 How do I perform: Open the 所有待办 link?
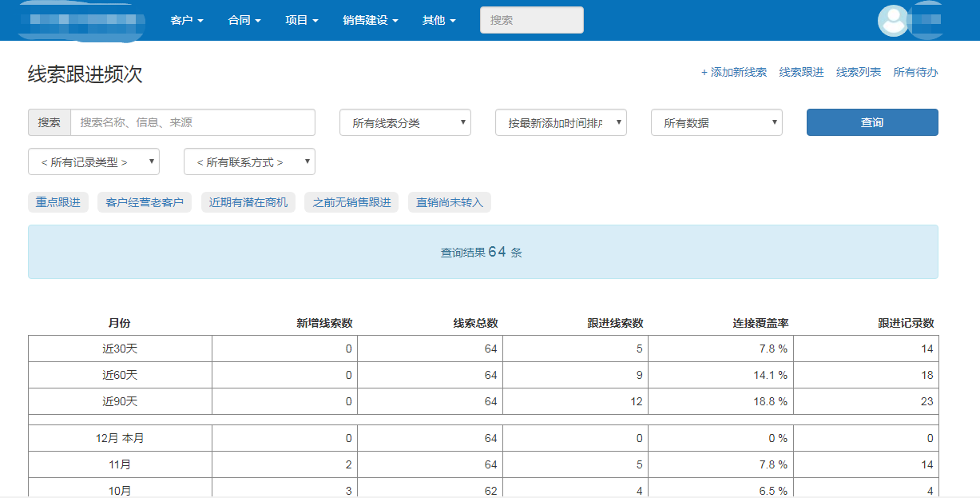(x=915, y=72)
